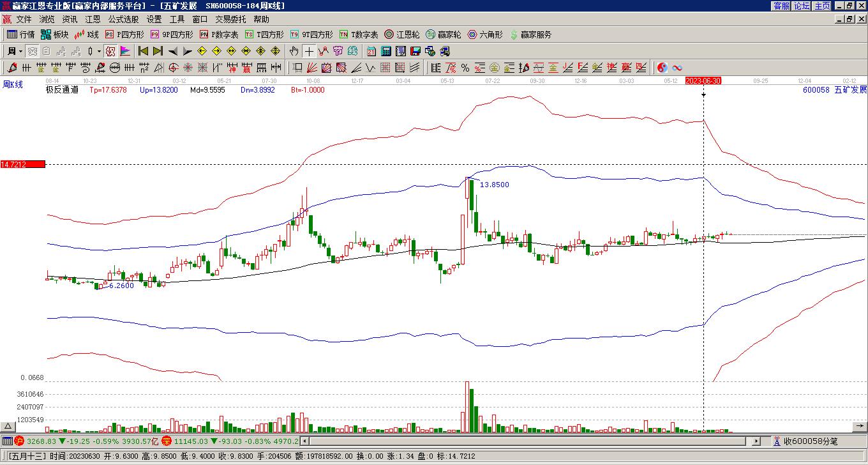Open the P四方形 tool
The width and height of the screenshot is (868, 465).
click(125, 34)
